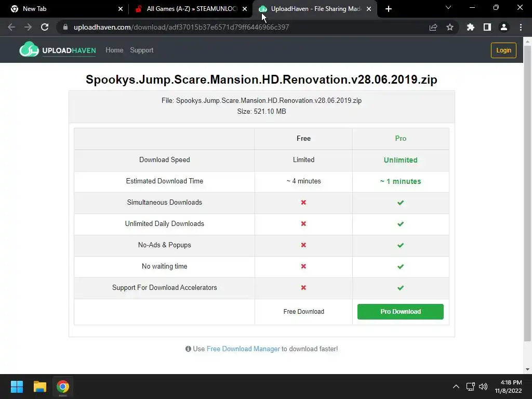Image resolution: width=532 pixels, height=399 pixels.
Task: Open the Support navigation link
Action: [x=141, y=50]
